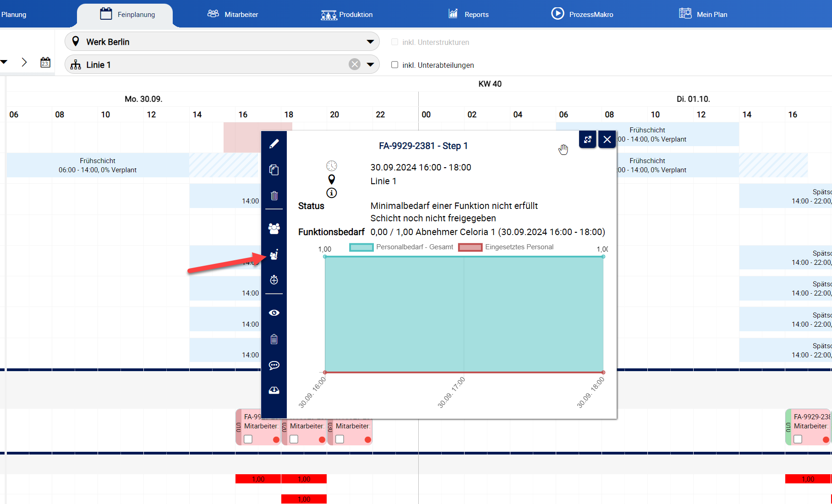This screenshot has height=504, width=832.
Task: Click the employee info icon at red arrow
Action: pyautogui.click(x=274, y=255)
